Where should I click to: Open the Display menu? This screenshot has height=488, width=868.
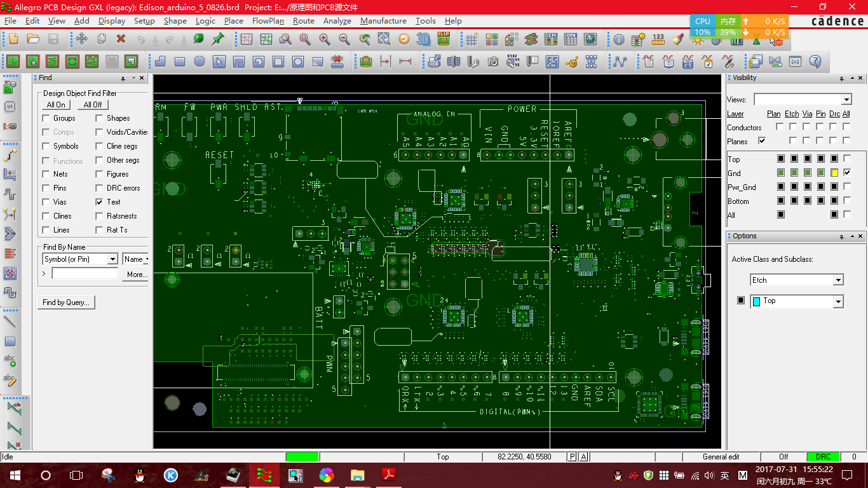pos(112,21)
